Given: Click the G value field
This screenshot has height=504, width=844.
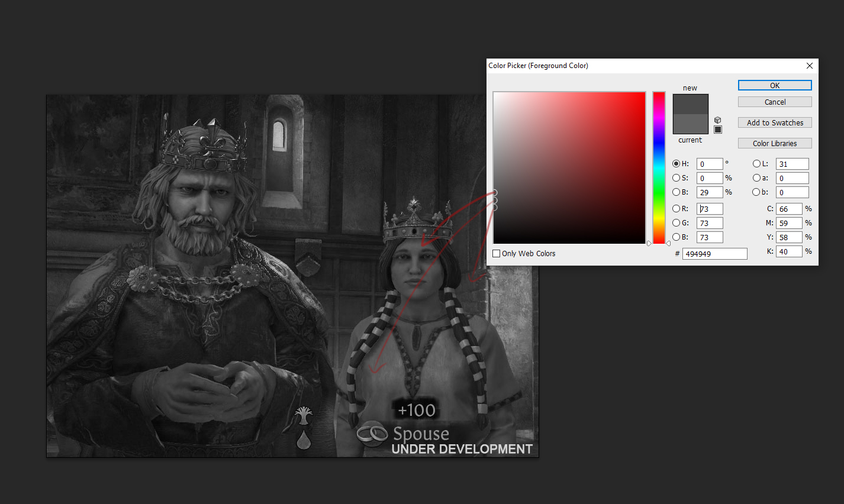Looking at the screenshot, I should [710, 223].
